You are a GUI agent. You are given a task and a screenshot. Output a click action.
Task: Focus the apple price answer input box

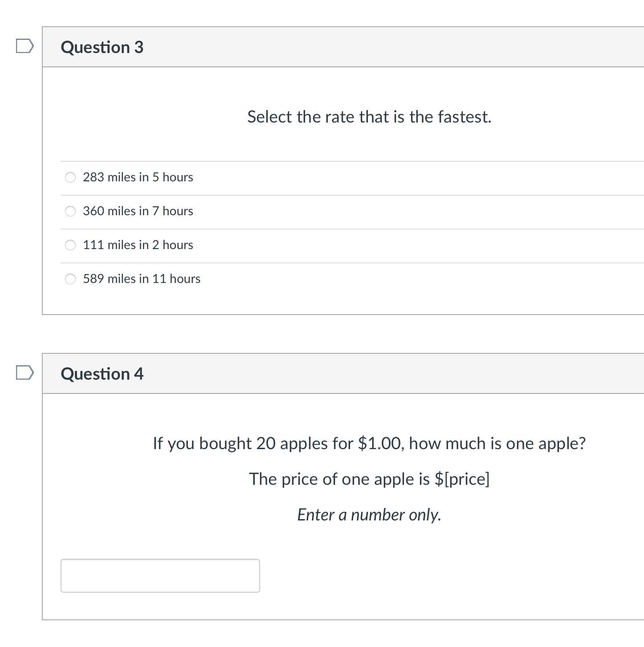click(x=160, y=575)
